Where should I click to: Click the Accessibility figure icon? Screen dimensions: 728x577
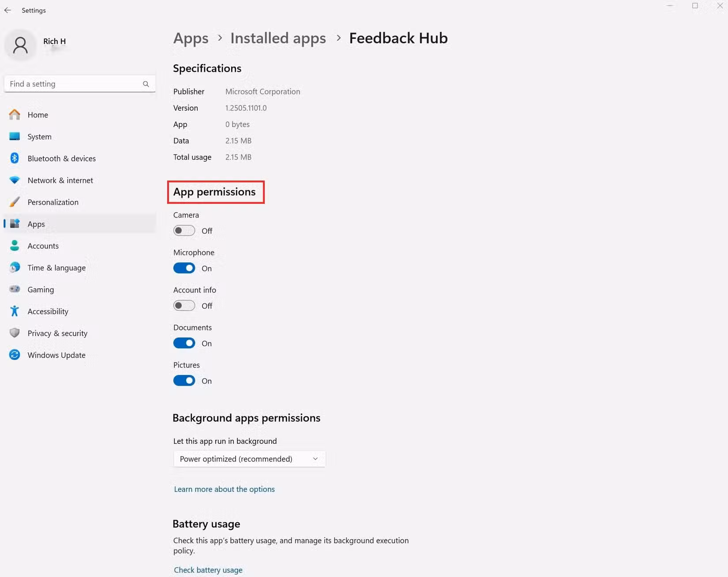(15, 311)
